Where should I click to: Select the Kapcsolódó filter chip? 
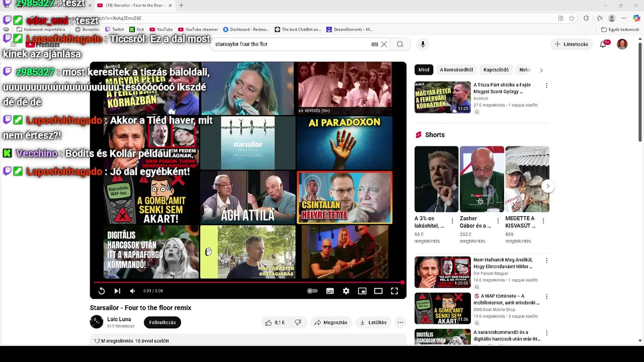click(496, 70)
